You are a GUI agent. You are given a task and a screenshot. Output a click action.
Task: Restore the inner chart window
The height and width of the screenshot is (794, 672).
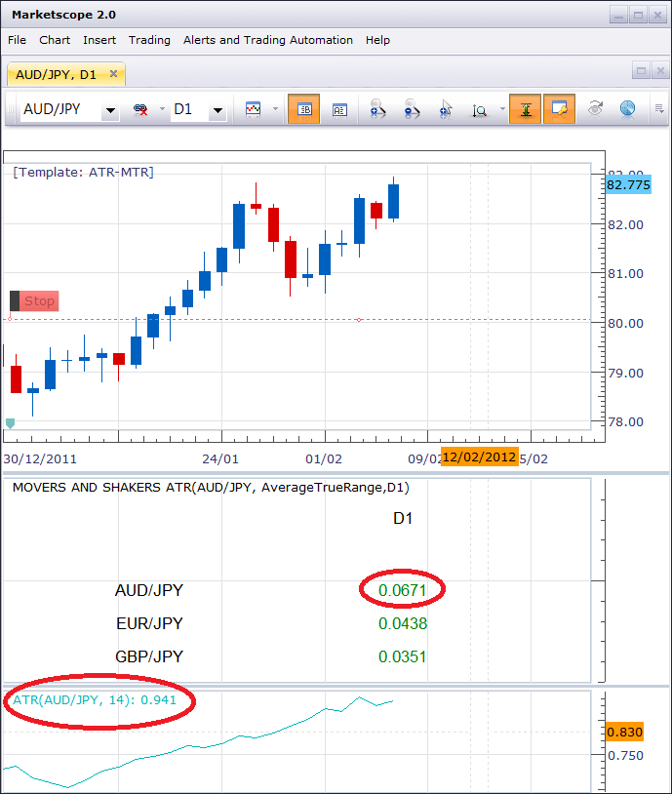pos(641,71)
